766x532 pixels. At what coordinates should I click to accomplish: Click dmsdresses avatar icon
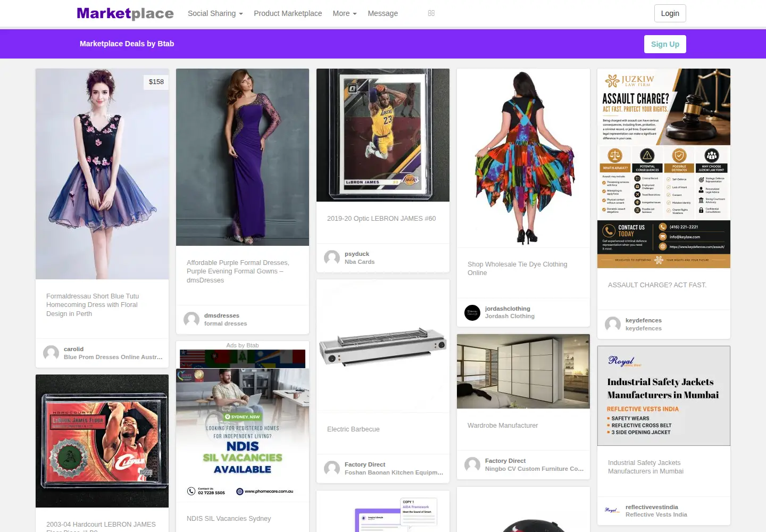(x=191, y=320)
